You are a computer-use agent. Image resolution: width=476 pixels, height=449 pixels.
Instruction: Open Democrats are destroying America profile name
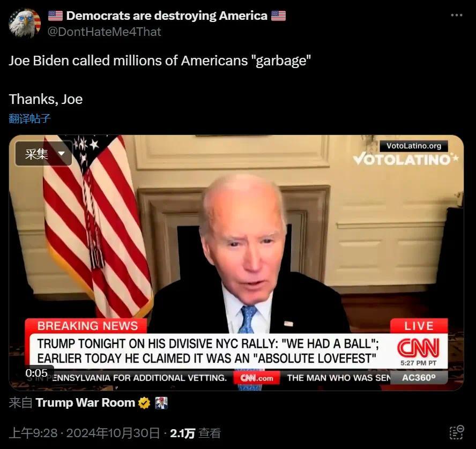(x=167, y=16)
